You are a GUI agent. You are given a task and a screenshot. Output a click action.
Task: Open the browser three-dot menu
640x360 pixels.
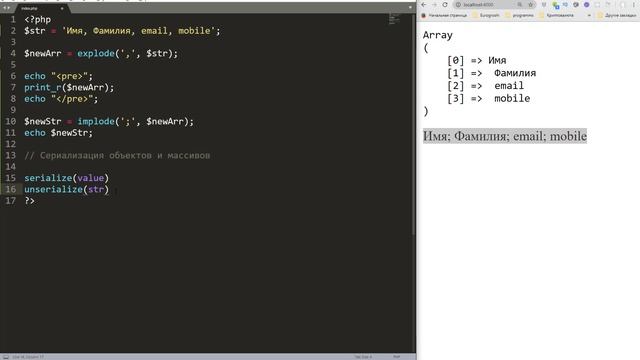633,5
